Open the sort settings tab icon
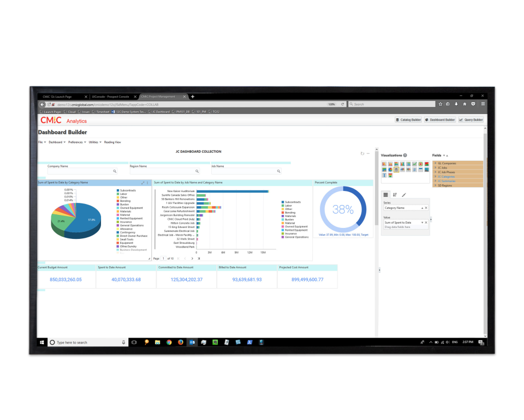Screen dimensions: 524x420 click(x=395, y=195)
